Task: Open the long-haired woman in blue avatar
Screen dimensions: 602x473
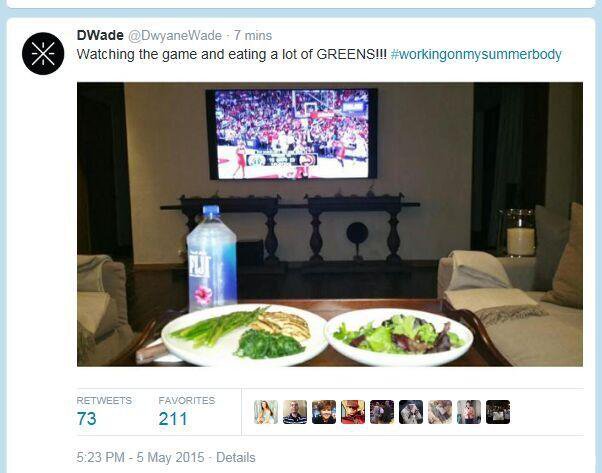Action: coord(266,412)
